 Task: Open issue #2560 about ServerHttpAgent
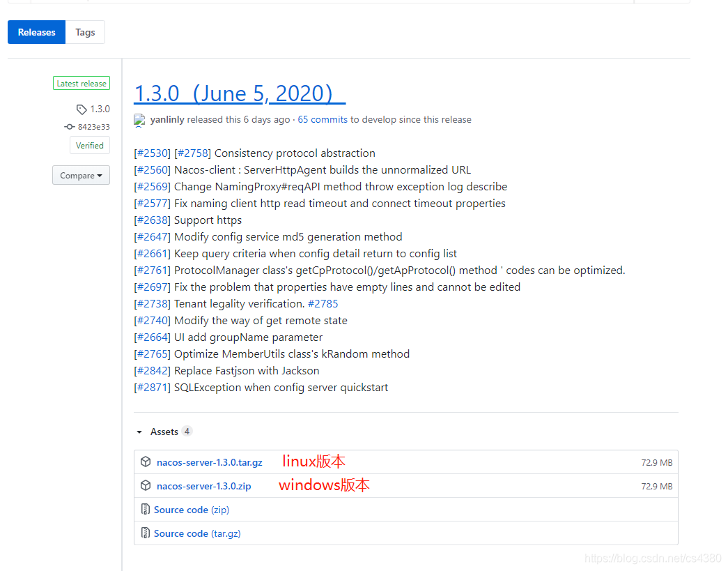pos(153,170)
